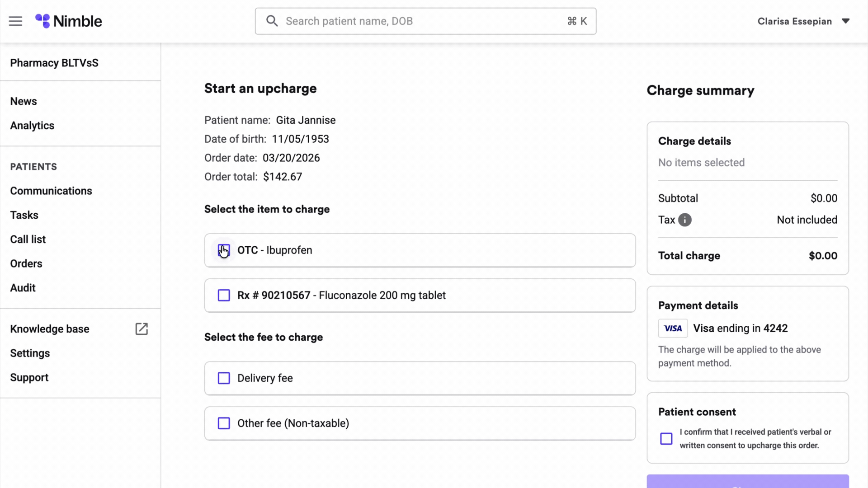868x488 pixels.
Task: Open the Clarisa Essepian account menu
Action: [x=794, y=21]
